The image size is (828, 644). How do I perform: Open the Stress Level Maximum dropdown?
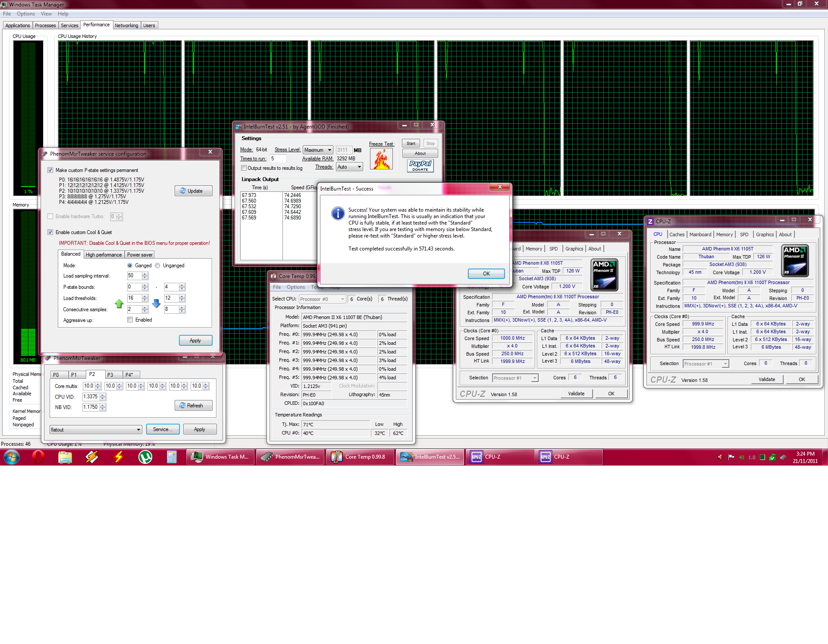pos(318,150)
